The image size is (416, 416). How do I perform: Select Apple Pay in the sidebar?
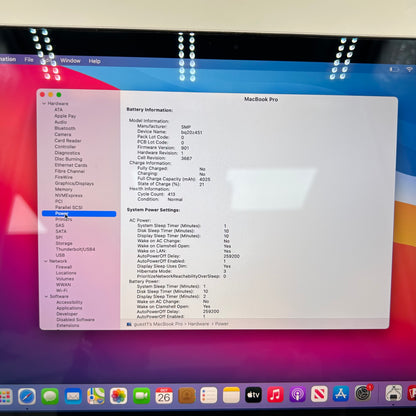65,116
